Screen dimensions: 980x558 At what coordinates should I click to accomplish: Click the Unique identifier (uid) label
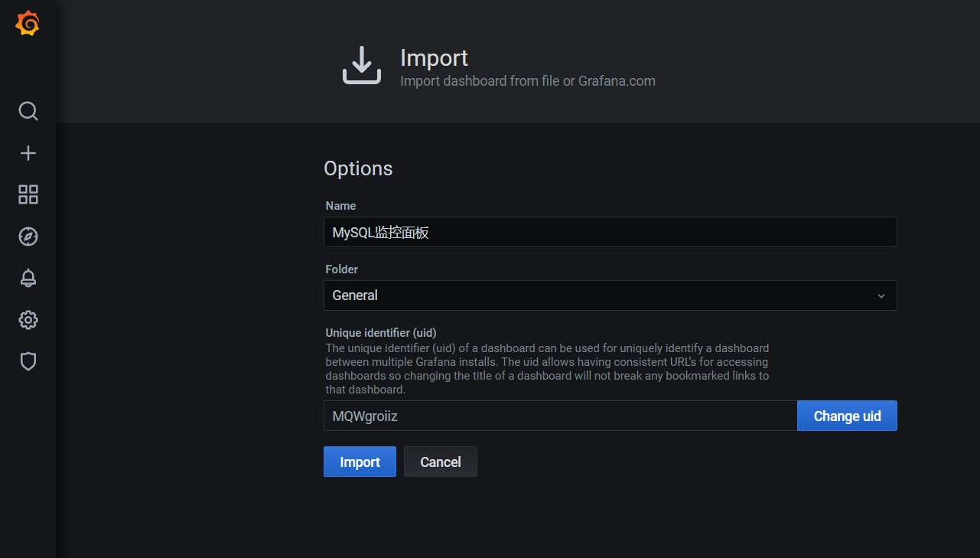[x=380, y=333]
